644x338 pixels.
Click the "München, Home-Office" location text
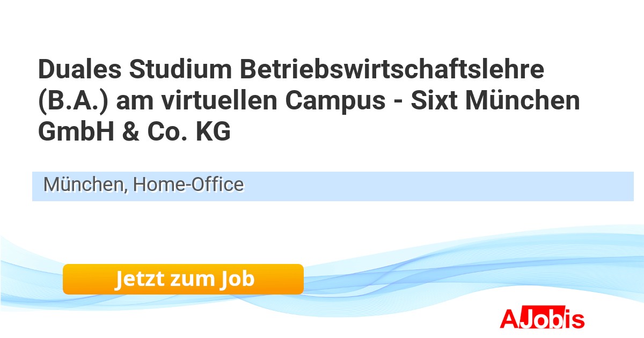[143, 185]
